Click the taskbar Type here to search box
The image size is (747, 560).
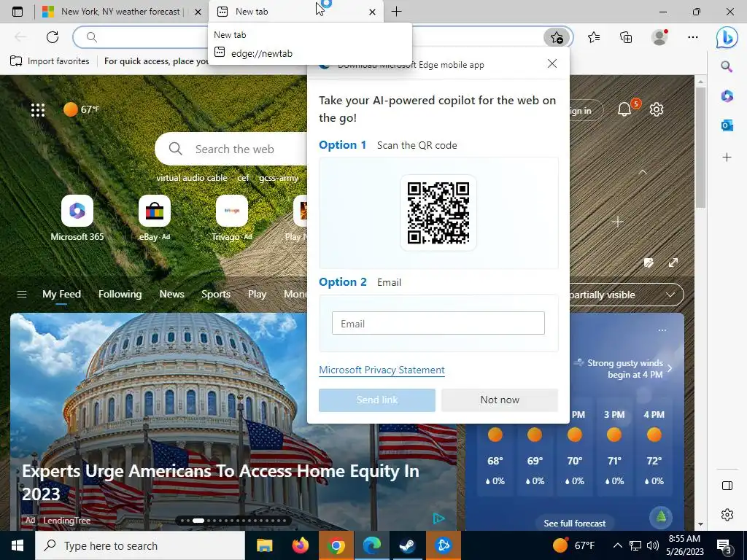pyautogui.click(x=140, y=545)
